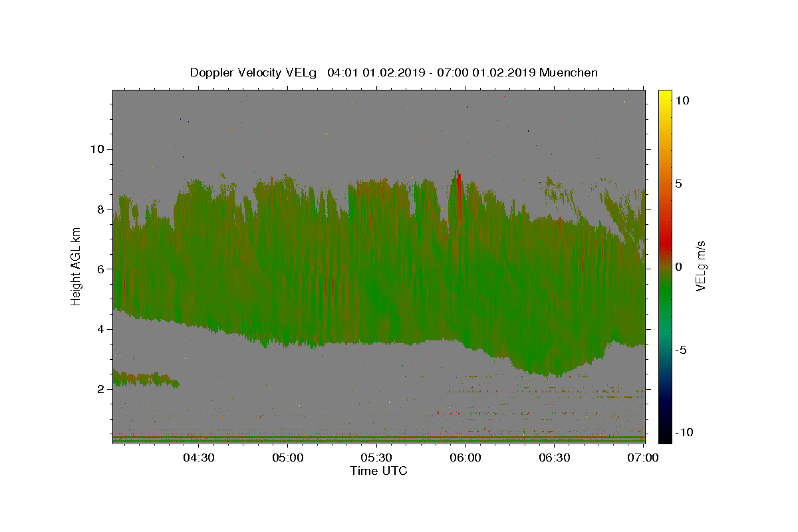Viewport: 798px width, 532px height.
Task: Click the 'Muenchen' location text in title
Action: pyautogui.click(x=569, y=72)
